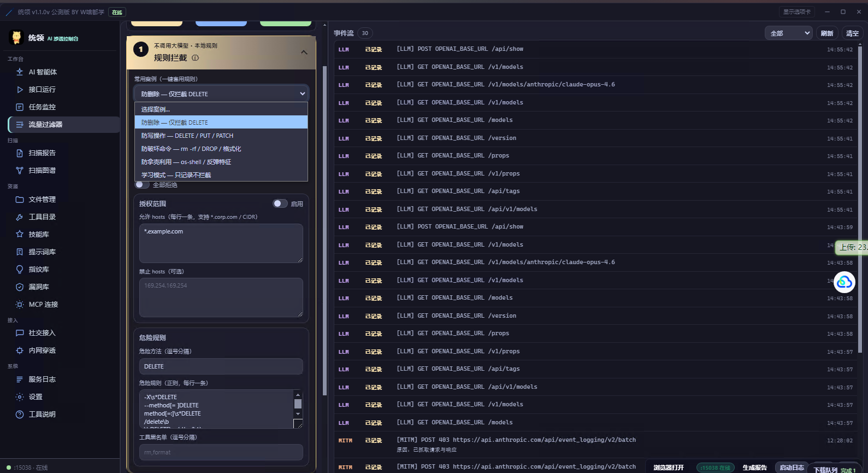Viewport: 868px width, 473px height.
Task: Open 提示词库 sidebar icon
Action: 20,252
